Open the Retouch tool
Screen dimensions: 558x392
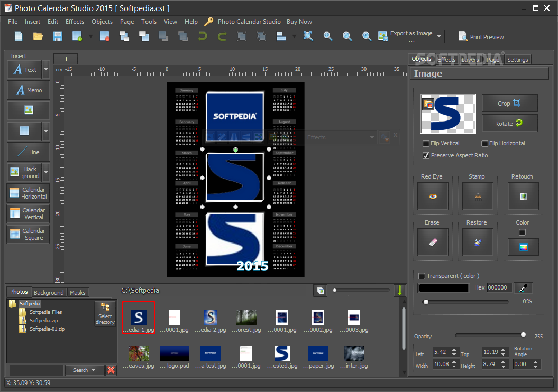pos(523,197)
